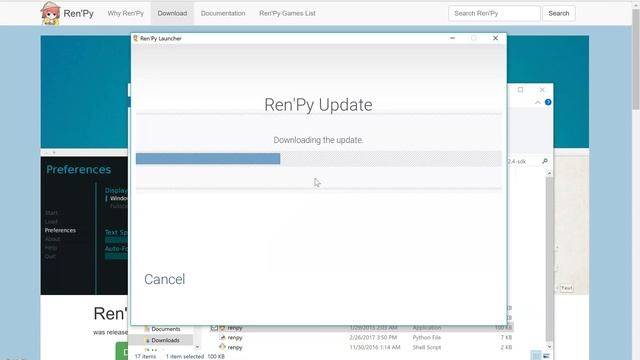640x360 pixels.
Task: Close the File Explorer window behind
Action: click(x=542, y=90)
